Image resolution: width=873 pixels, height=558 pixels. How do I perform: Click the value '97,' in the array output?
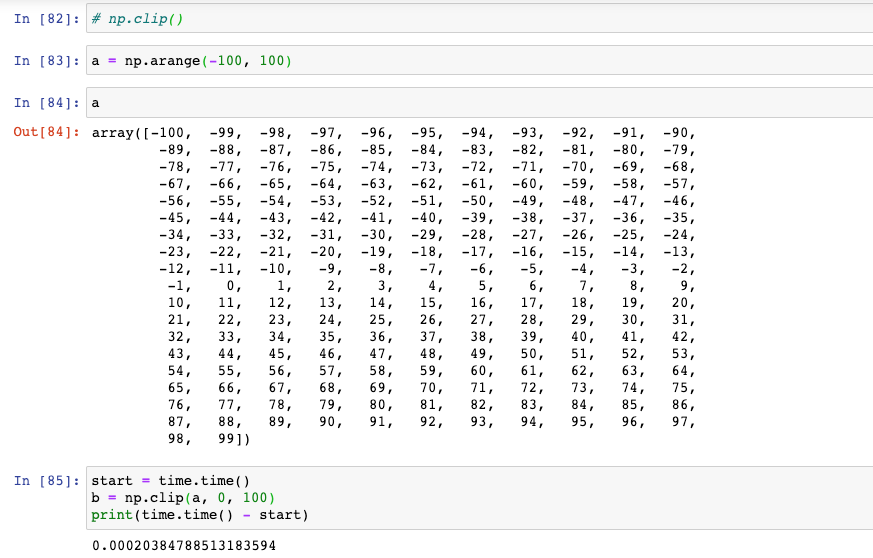[x=683, y=422]
